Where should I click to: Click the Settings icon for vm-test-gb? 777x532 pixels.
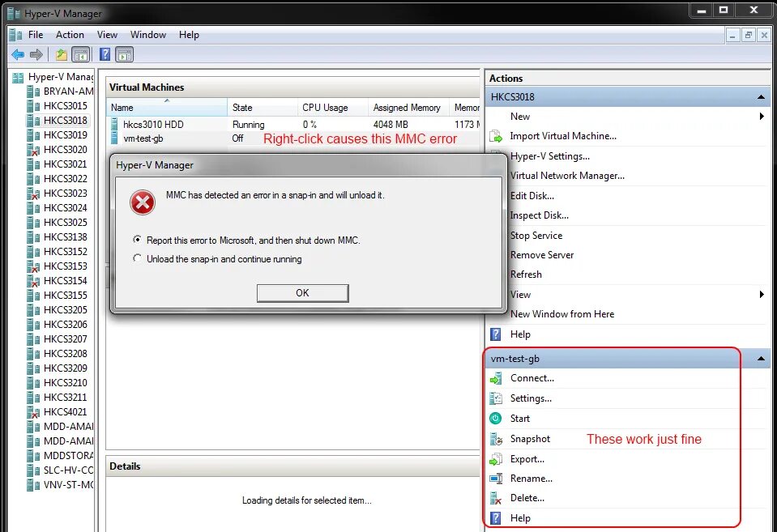[496, 398]
